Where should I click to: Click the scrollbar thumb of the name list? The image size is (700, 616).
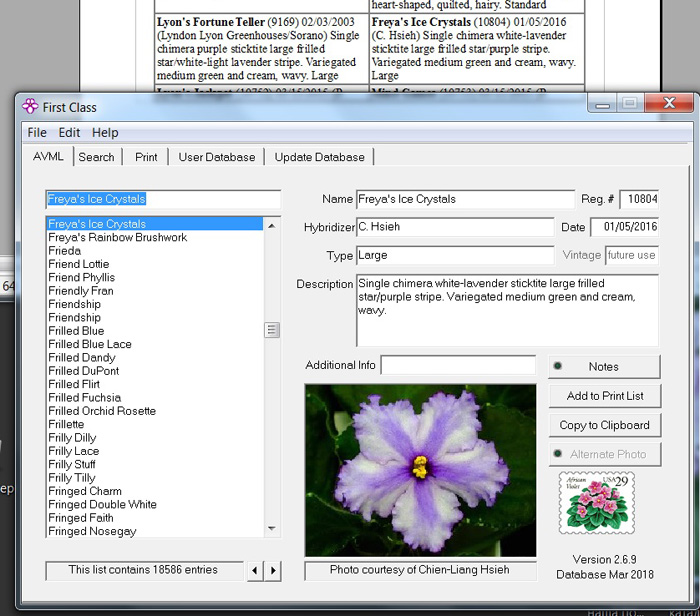(271, 330)
